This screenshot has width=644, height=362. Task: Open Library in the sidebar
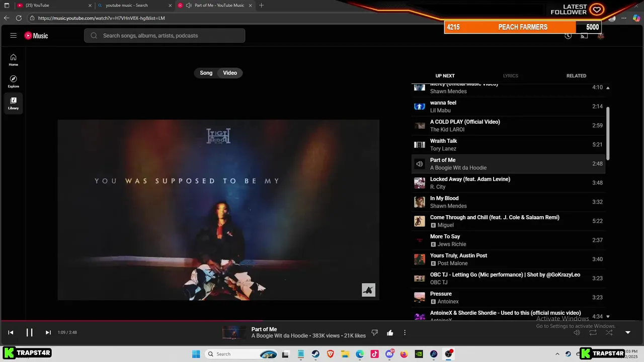[x=14, y=104]
